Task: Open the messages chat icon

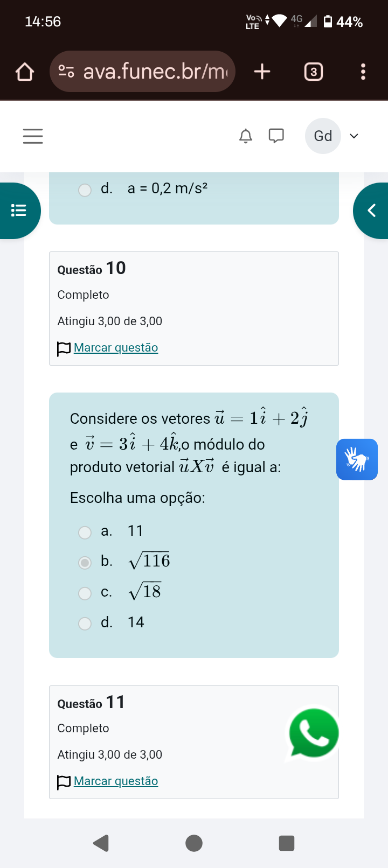Action: click(x=276, y=136)
